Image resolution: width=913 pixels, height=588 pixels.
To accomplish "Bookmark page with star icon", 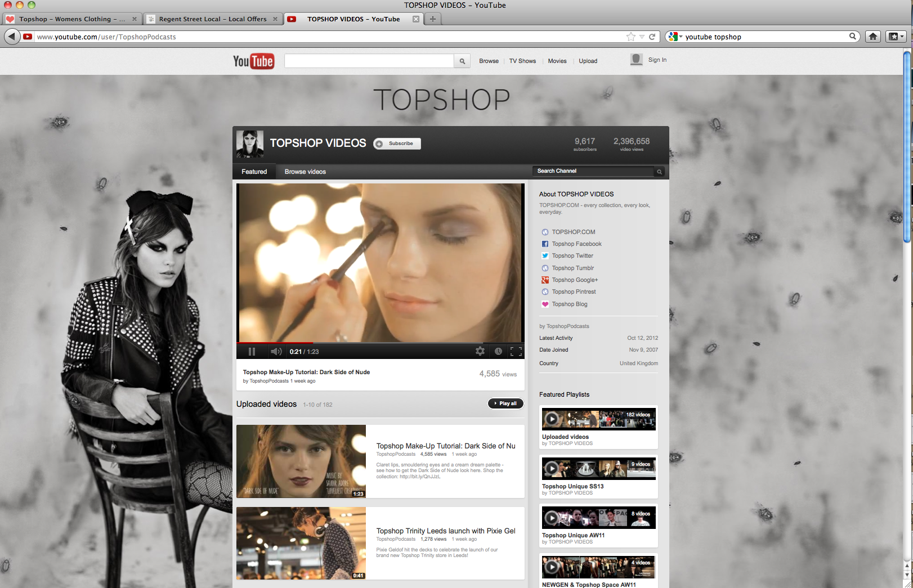I will point(631,37).
